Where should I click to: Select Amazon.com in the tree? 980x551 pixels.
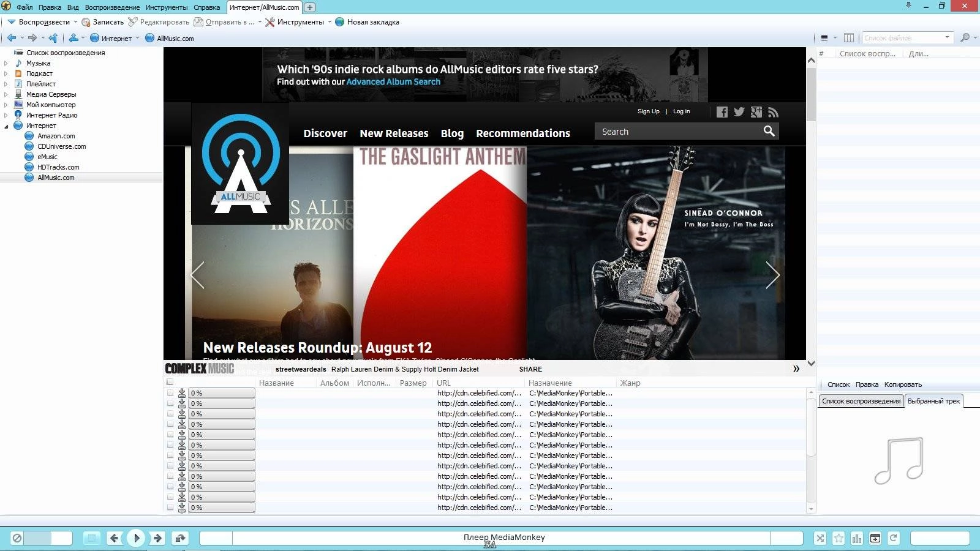click(x=56, y=136)
